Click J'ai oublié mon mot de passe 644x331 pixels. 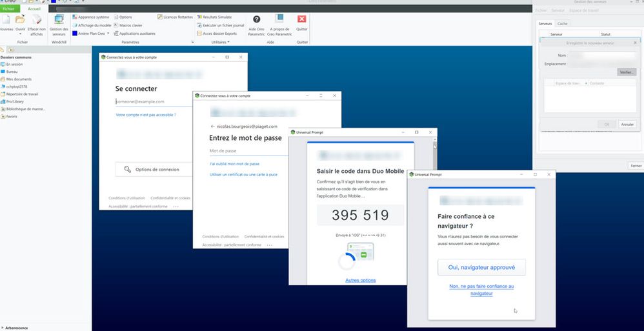tap(234, 164)
